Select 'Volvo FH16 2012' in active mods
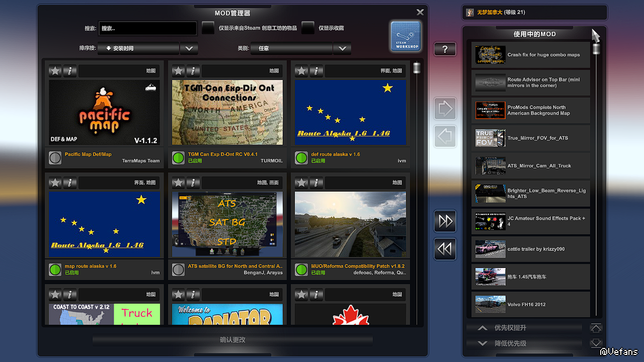The height and width of the screenshot is (362, 644). click(531, 304)
